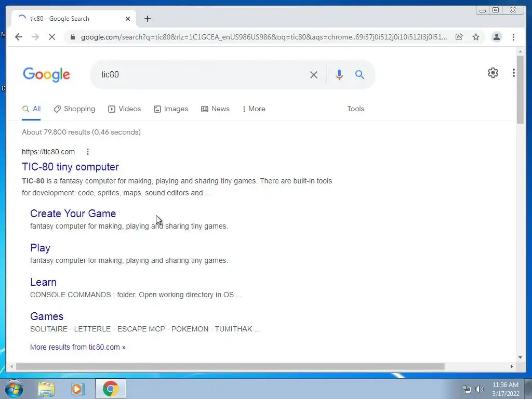Image resolution: width=532 pixels, height=399 pixels.
Task: Click the horizontal scrollbar left arrow
Action: point(11,366)
